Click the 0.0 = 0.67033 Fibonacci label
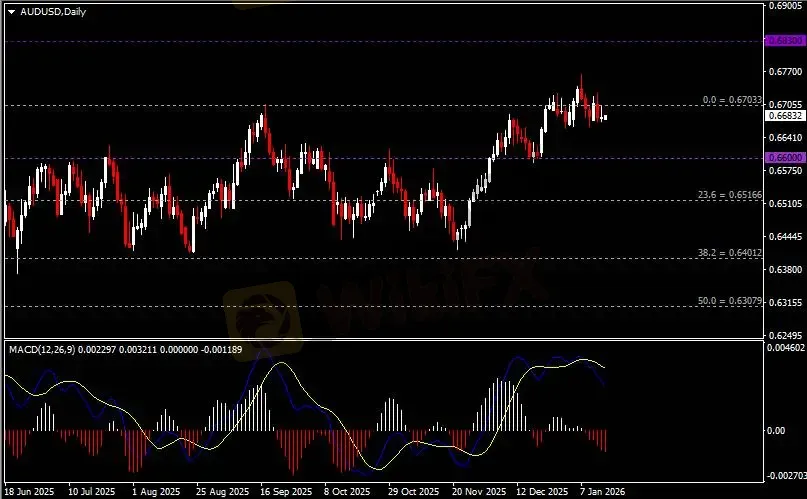 click(x=733, y=100)
